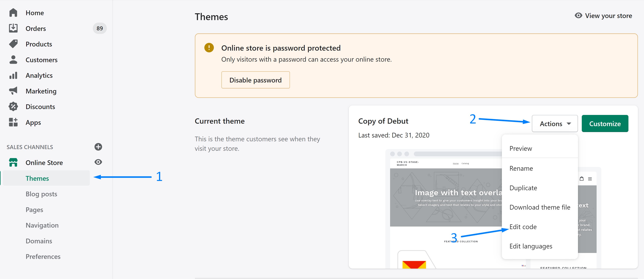
Task: Select Download theme file option
Action: (540, 207)
